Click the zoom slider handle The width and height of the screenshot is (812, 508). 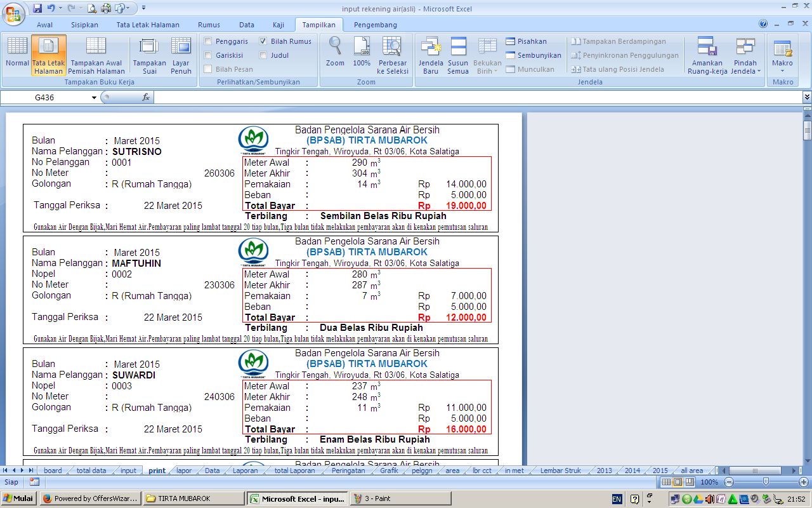coord(766,482)
